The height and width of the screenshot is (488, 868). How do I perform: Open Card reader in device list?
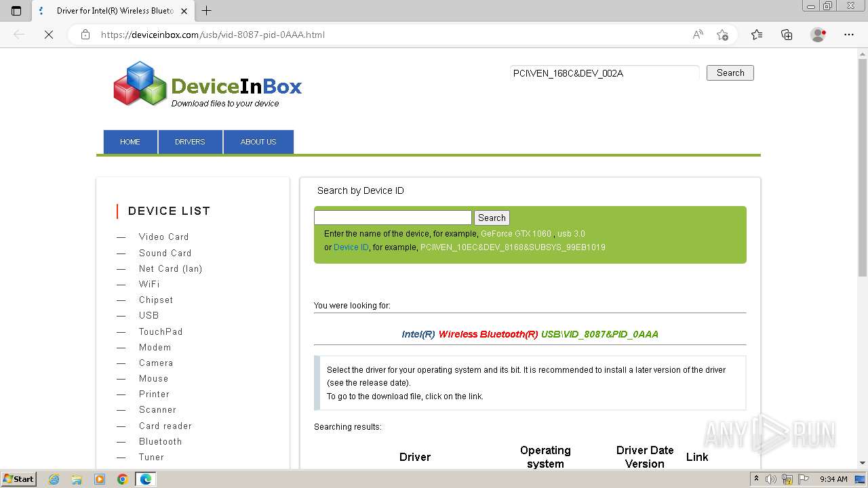pos(165,426)
